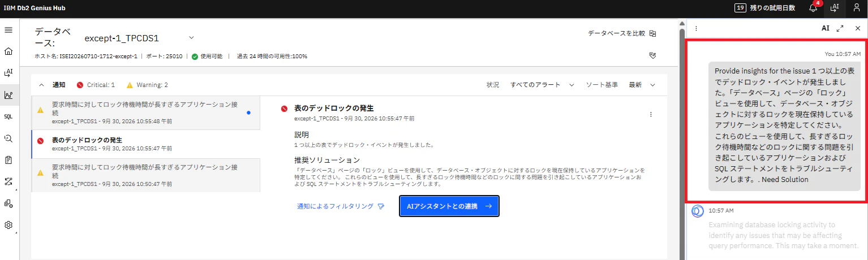868x260 pixels.
Task: Click the port 25010 text
Action: (x=164, y=57)
